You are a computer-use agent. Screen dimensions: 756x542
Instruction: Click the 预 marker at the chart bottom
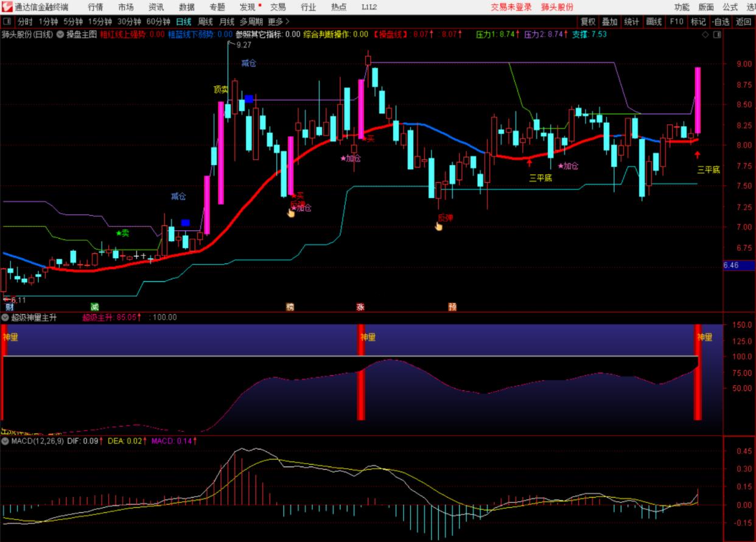[452, 307]
